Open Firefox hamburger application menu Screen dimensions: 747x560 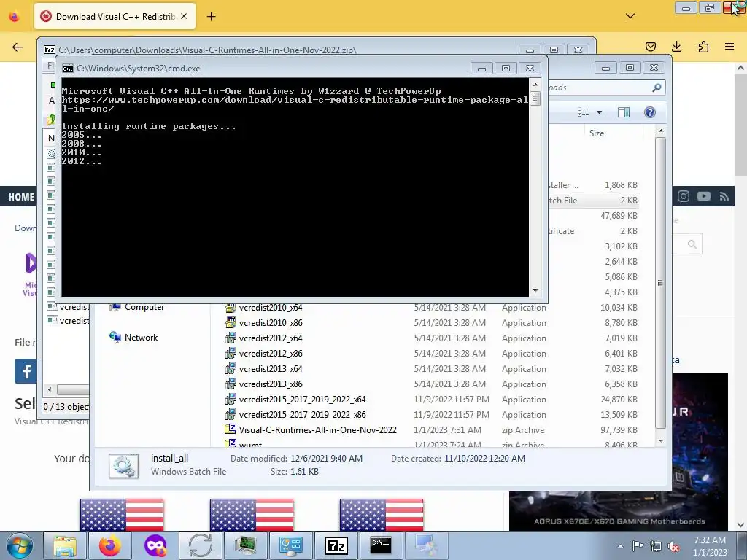tap(729, 47)
